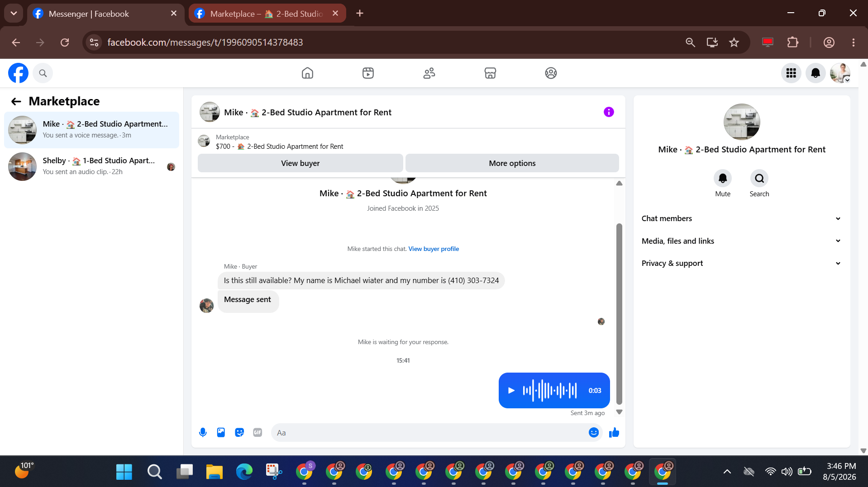This screenshot has height=487, width=868.
Task: Go to Facebook Home feed icon
Action: click(x=307, y=73)
